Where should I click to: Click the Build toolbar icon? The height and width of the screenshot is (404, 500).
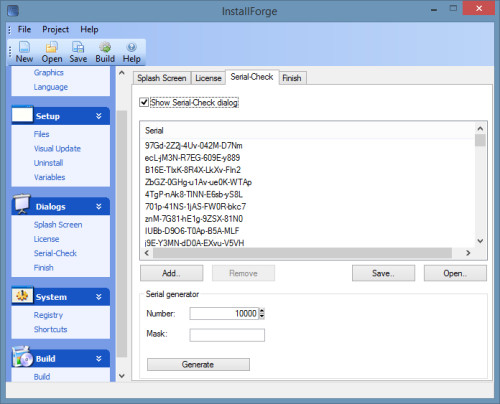click(105, 47)
